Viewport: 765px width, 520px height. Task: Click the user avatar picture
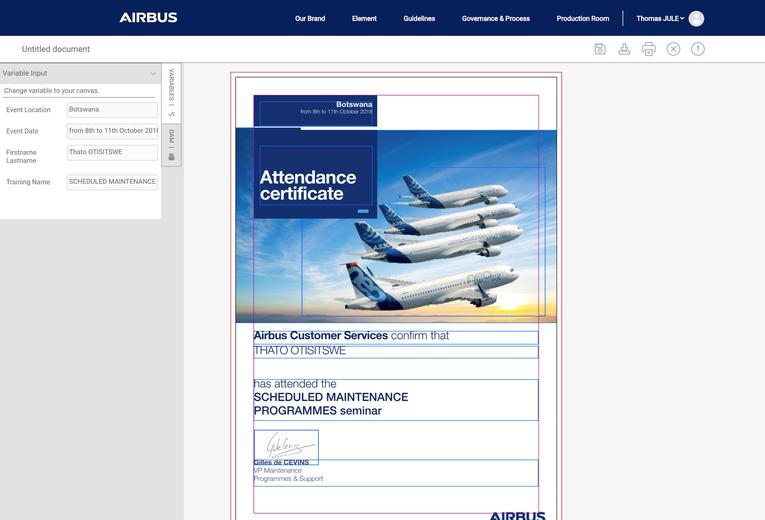coord(696,19)
